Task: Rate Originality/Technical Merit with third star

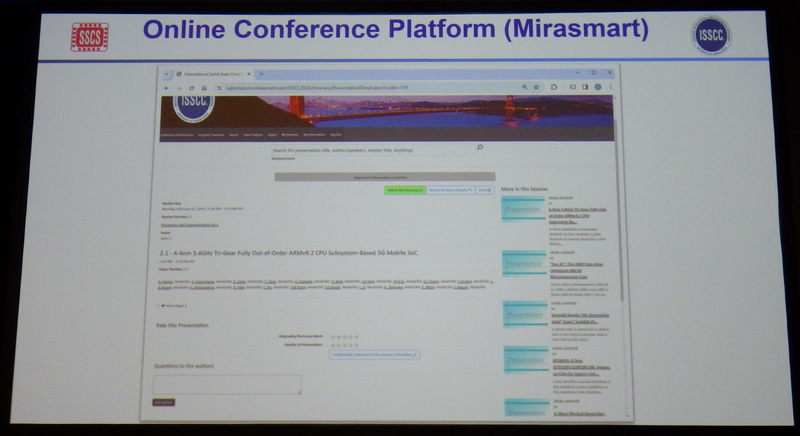Action: point(345,337)
